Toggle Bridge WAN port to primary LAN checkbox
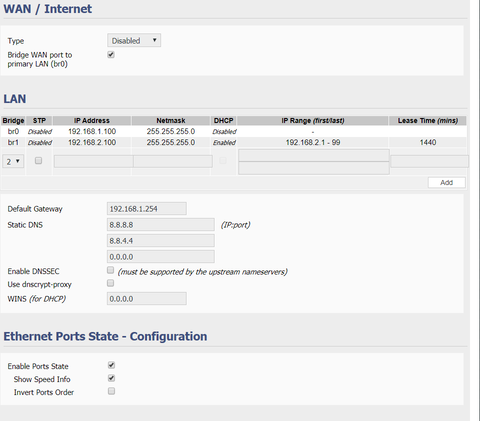Viewport: 480px width, 421px height. click(111, 54)
